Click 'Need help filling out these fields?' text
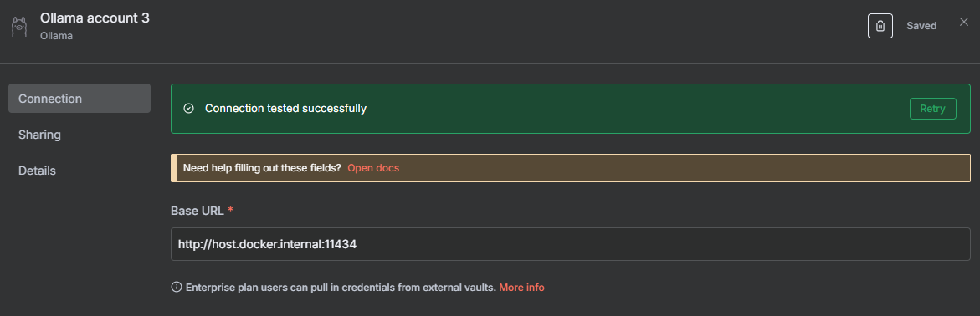 [262, 168]
